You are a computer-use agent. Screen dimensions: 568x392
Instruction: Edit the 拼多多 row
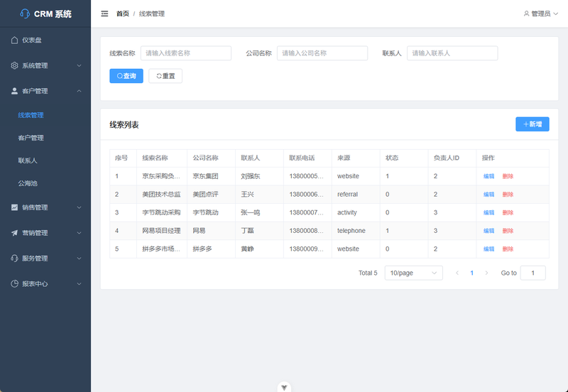tap(488, 249)
